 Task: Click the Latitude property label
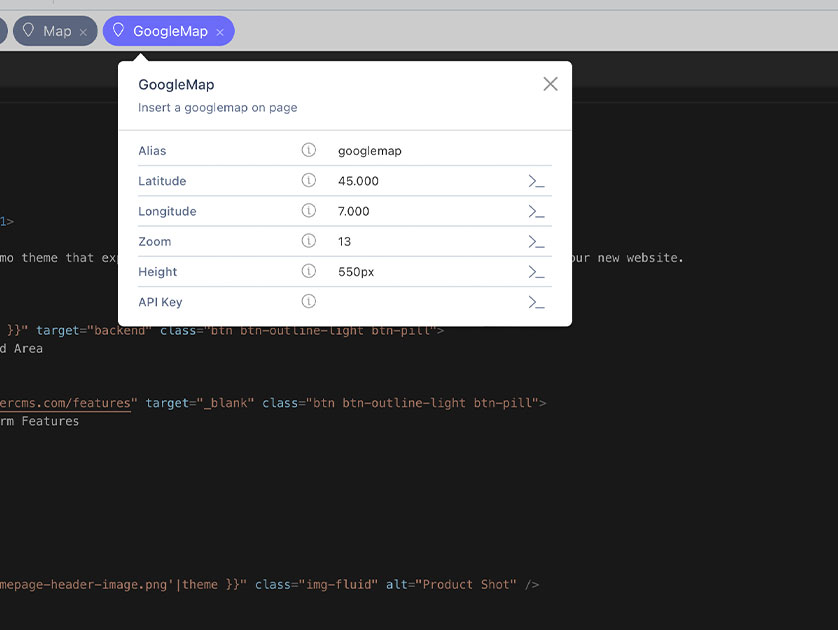[162, 181]
